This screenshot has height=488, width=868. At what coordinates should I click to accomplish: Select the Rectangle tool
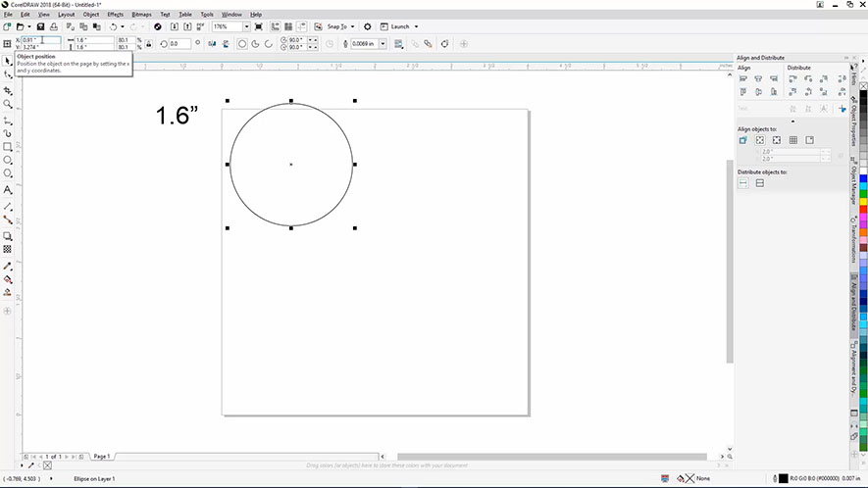pos(8,147)
